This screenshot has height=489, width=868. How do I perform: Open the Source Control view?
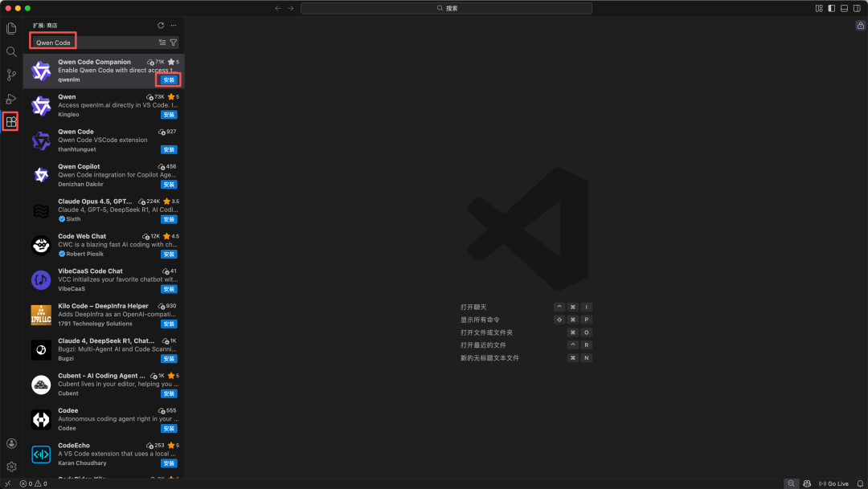point(11,75)
